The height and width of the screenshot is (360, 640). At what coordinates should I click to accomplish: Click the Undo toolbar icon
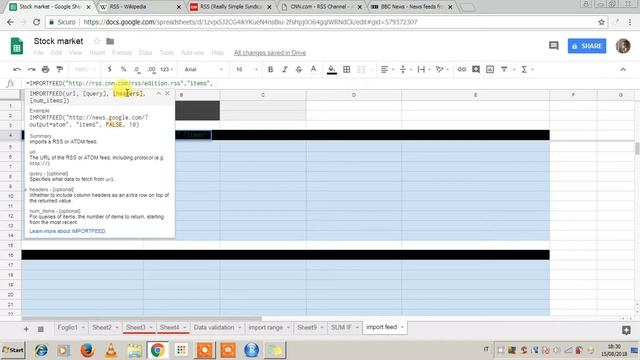(x=17, y=69)
